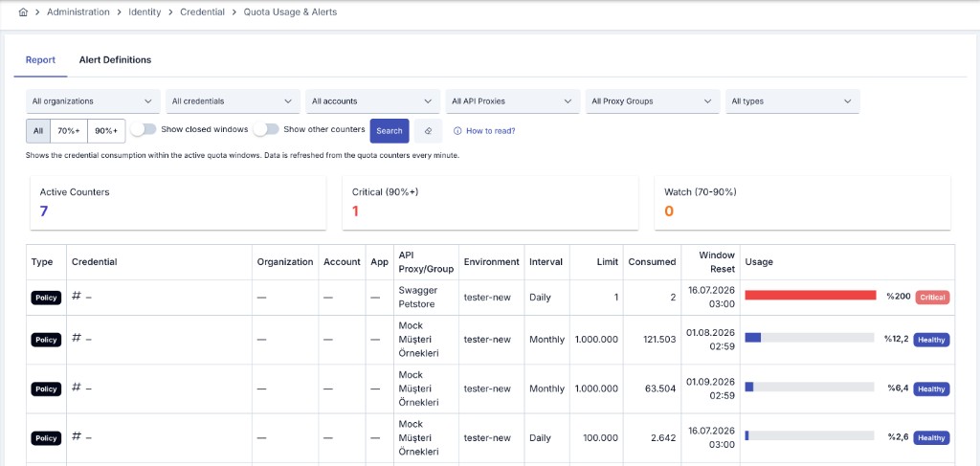Click the %2,6 usage progress bar
Screen dimensions: 980x466
coord(810,436)
